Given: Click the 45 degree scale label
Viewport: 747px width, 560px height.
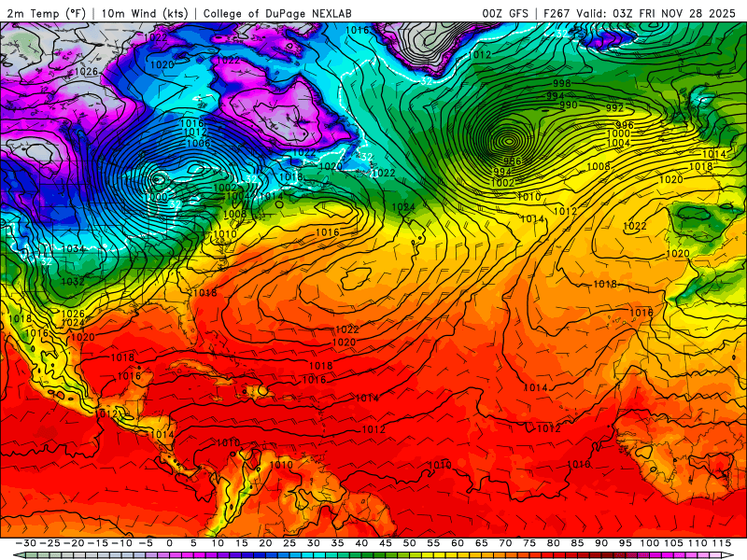Looking at the screenshot, I should tap(386, 543).
